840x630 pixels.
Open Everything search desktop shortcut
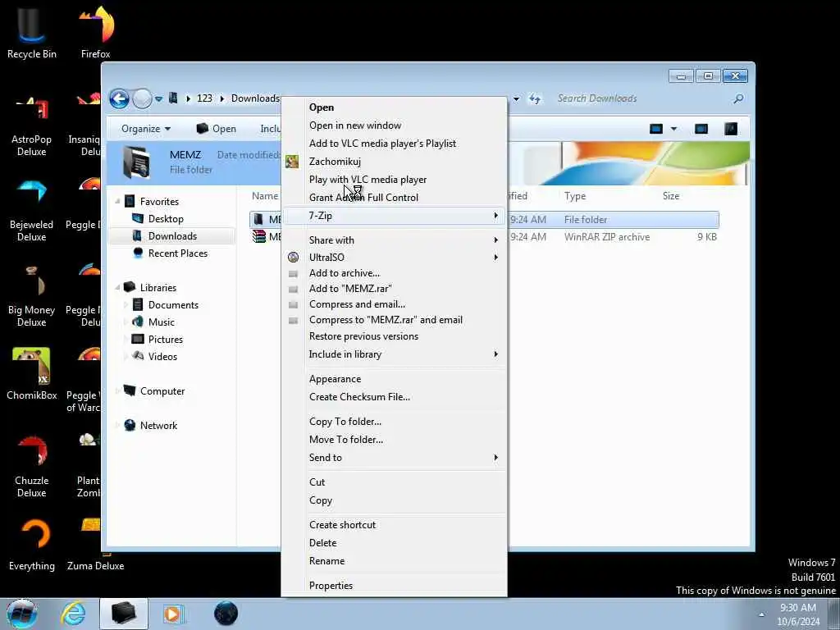coord(32,545)
